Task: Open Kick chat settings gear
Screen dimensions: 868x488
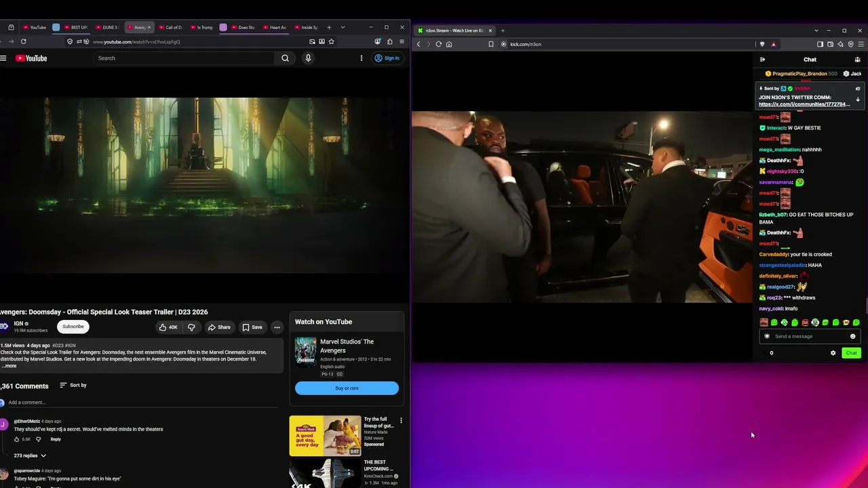Action: coord(833,353)
